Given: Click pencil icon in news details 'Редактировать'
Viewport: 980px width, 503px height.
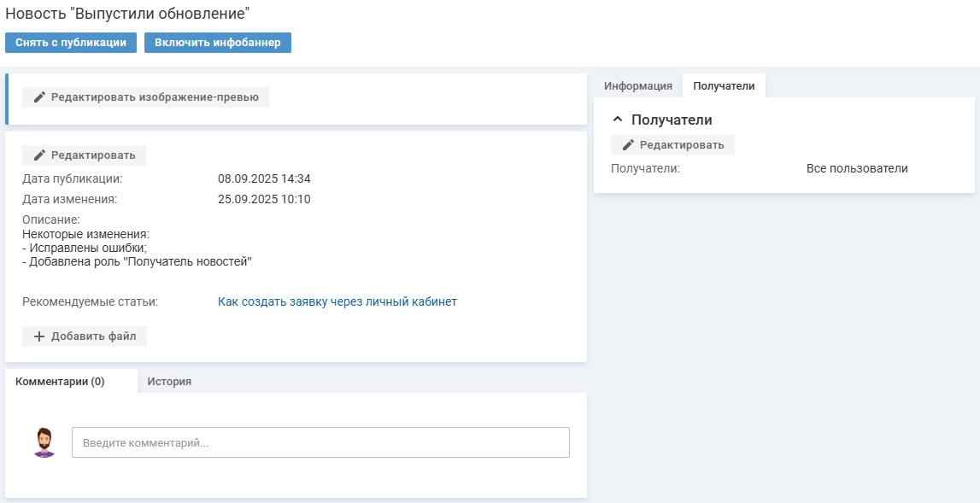Looking at the screenshot, I should 39,155.
